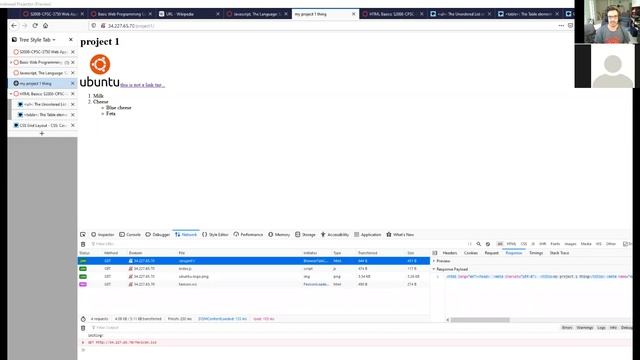The width and height of the screenshot is (640, 360).
Task: Click the element picker icon in devtools
Action: pos(83,235)
